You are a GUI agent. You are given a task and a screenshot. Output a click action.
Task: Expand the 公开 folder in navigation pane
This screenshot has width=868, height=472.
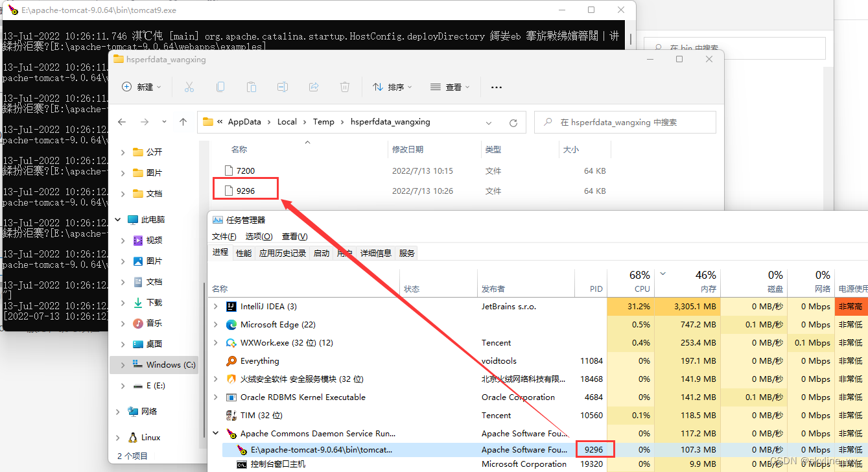click(x=123, y=152)
